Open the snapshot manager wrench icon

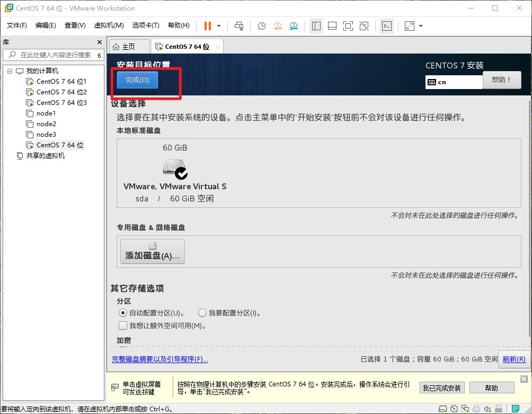[x=294, y=26]
